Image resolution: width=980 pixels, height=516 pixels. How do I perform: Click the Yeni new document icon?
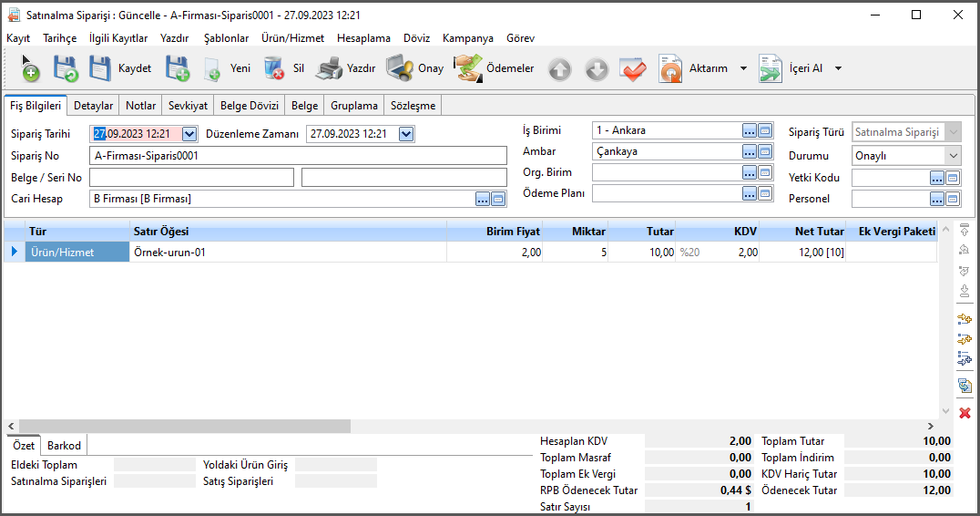212,68
